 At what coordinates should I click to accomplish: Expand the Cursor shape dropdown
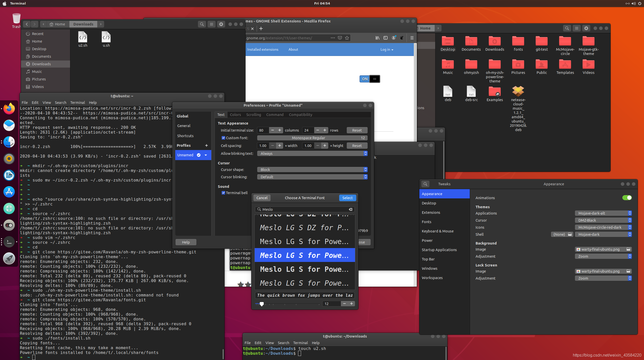pos(312,170)
